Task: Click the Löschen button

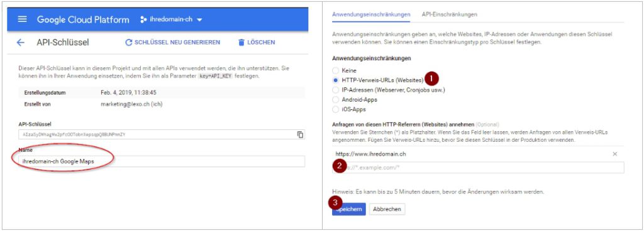Action: click(257, 43)
